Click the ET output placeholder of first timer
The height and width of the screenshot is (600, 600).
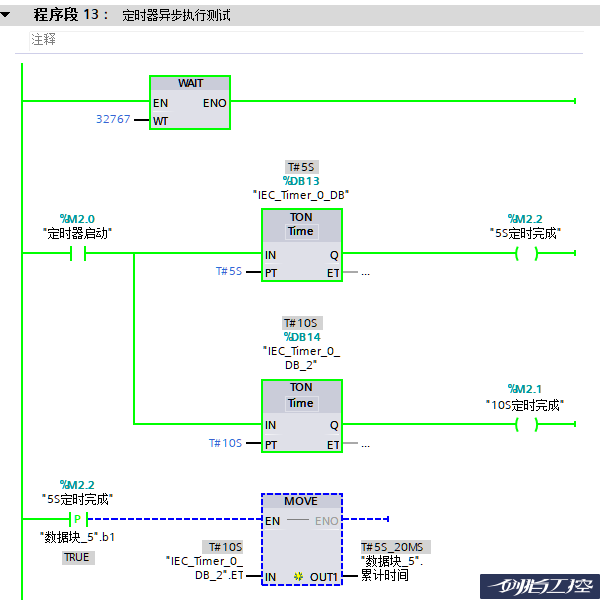(366, 272)
